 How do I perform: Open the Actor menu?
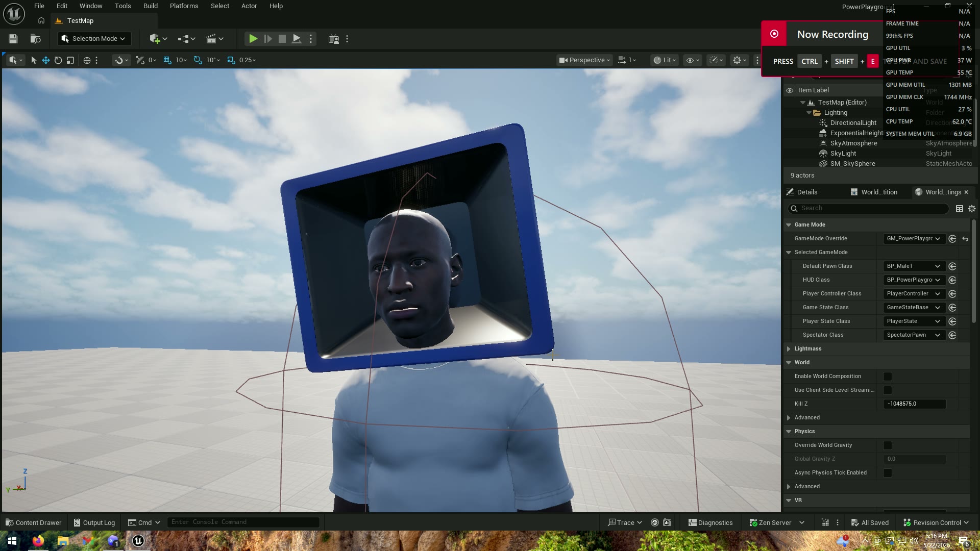point(249,6)
